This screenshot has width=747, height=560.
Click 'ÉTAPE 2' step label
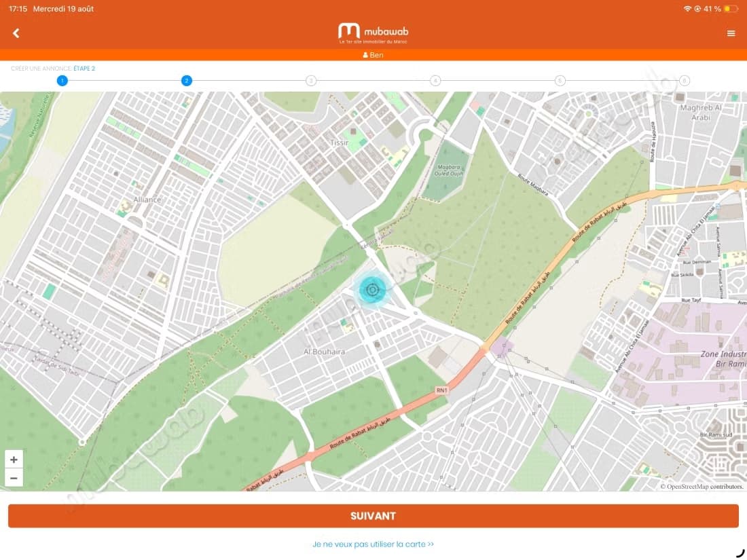(x=84, y=68)
